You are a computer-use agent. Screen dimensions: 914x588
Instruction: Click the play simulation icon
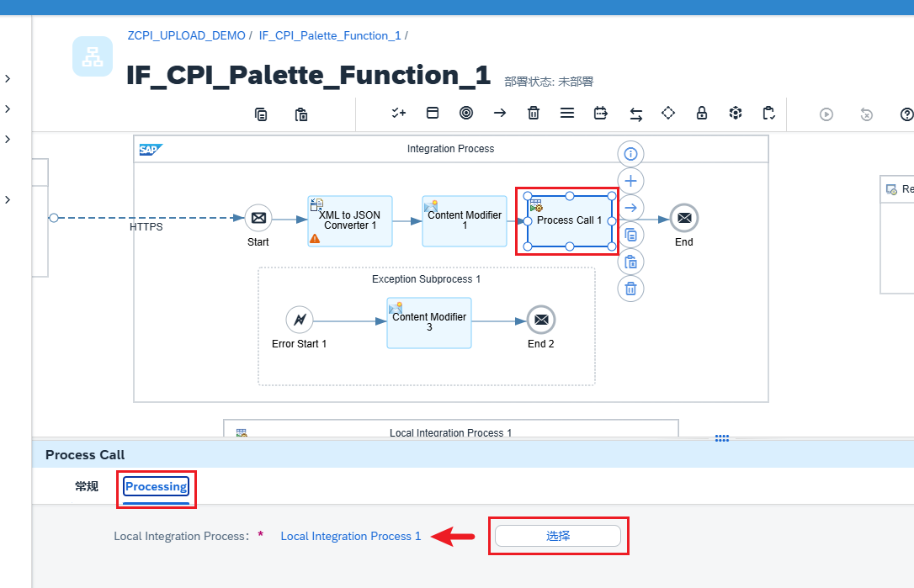click(x=826, y=114)
